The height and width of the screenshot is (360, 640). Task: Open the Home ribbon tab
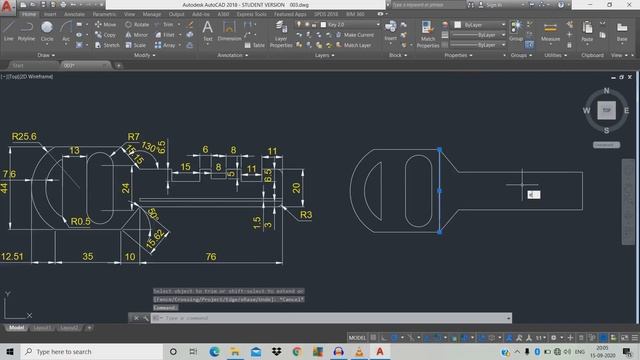(29, 14)
